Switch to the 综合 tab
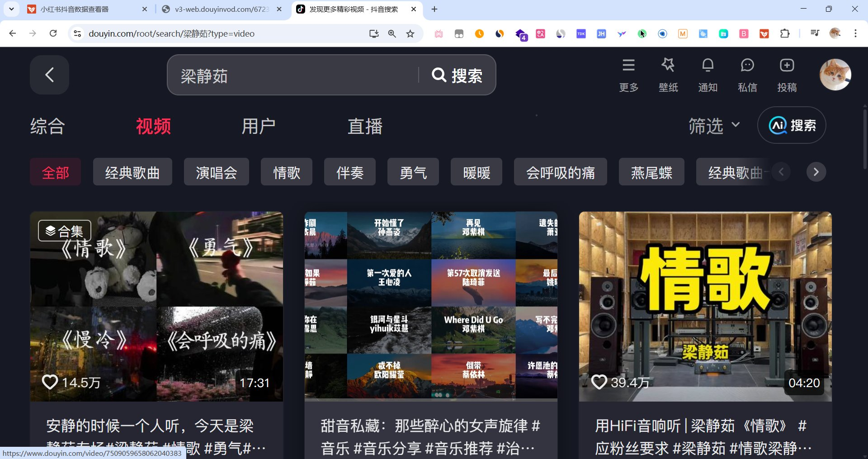868x459 pixels. pos(47,126)
